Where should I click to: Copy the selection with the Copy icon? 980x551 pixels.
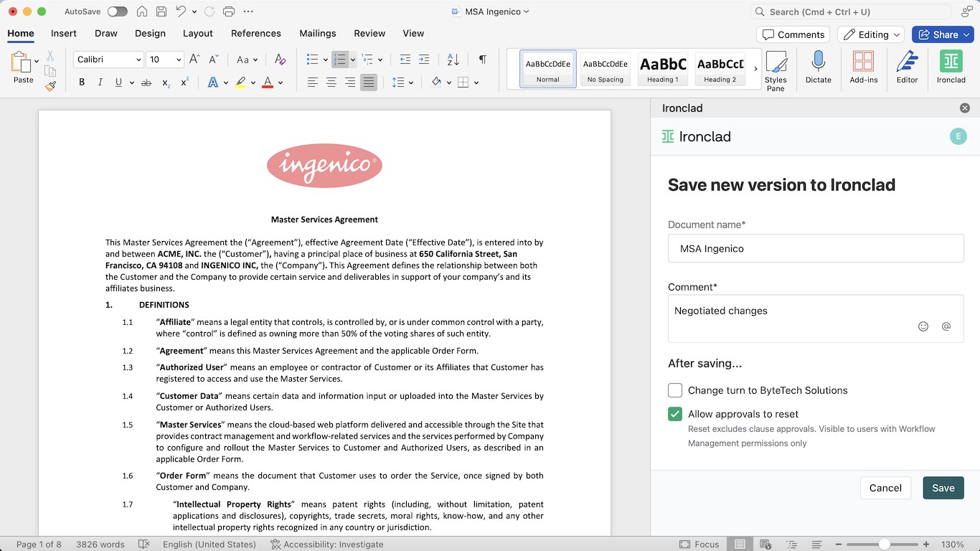(x=50, y=70)
